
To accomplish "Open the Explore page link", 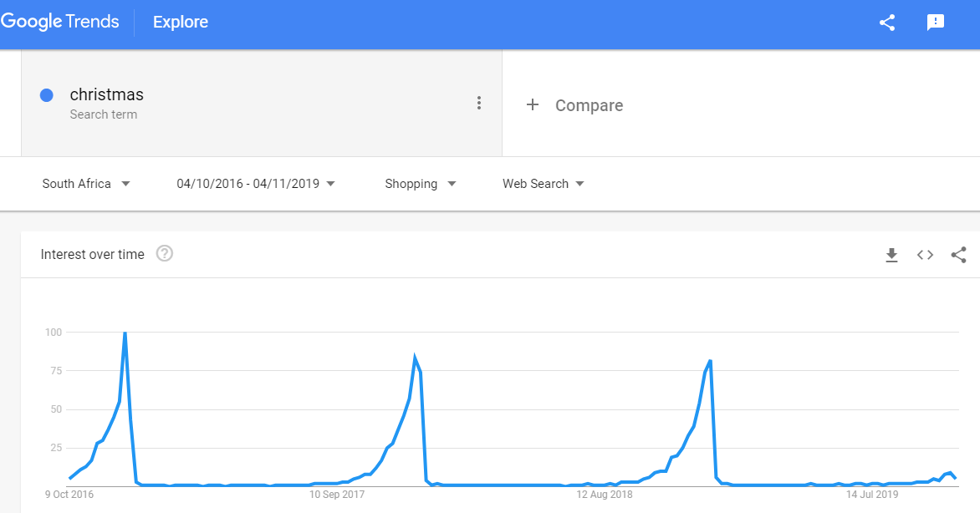I will click(x=181, y=22).
